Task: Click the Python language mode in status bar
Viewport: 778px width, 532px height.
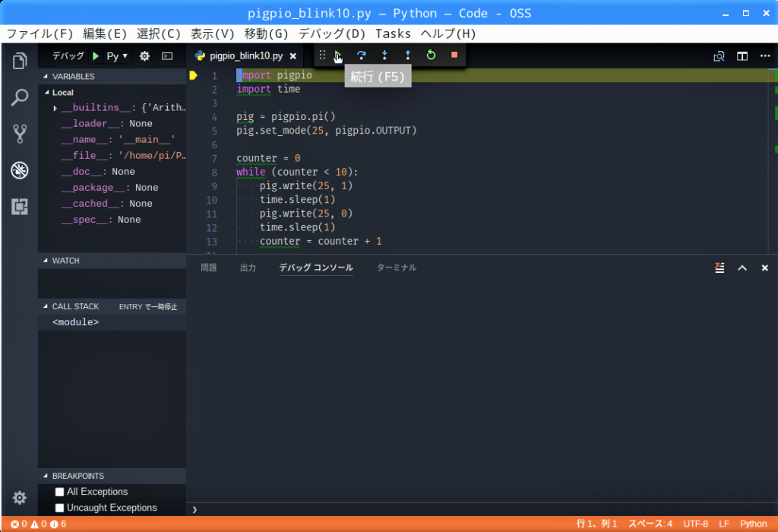Action: click(753, 524)
